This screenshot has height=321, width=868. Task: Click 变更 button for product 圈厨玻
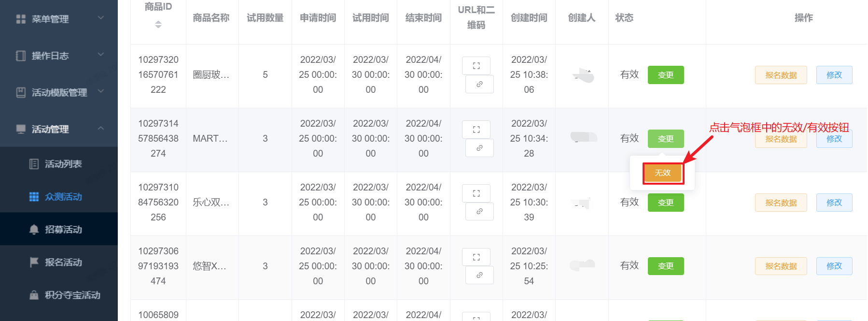[666, 75]
